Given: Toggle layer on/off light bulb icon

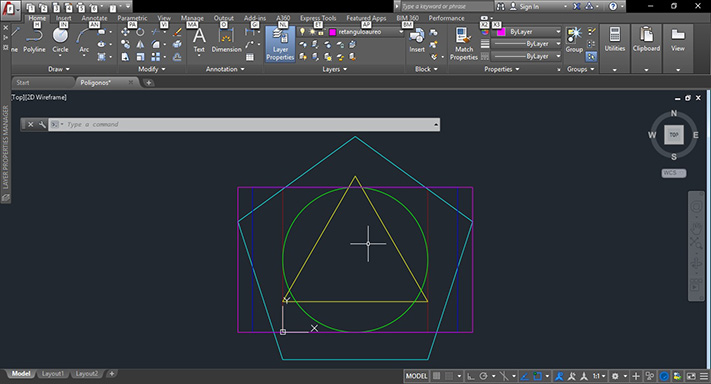Looking at the screenshot, I should click(302, 32).
